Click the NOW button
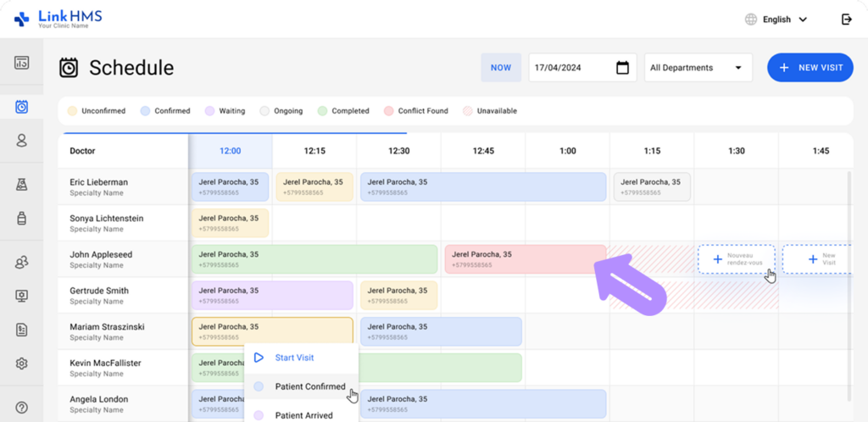This screenshot has width=868, height=422. pos(501,68)
